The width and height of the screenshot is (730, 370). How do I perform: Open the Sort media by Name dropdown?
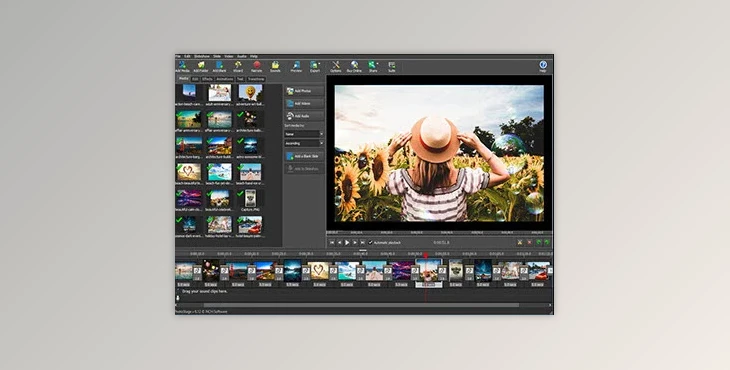point(304,134)
